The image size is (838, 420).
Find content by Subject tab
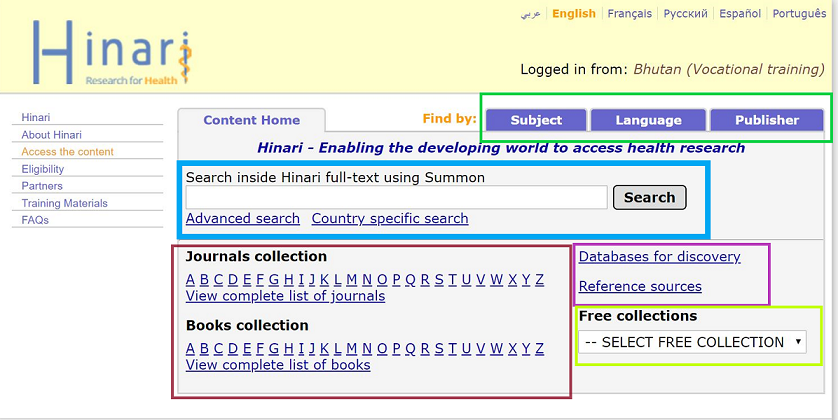click(536, 120)
